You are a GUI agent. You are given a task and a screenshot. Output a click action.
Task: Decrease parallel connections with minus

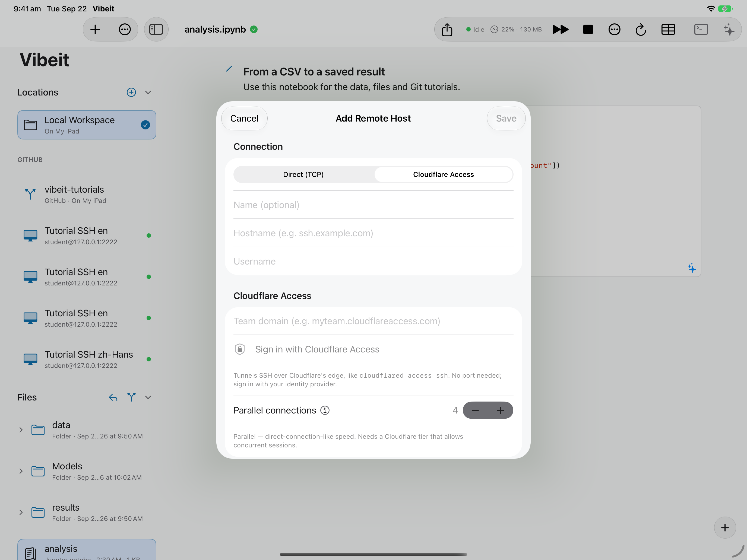point(475,410)
